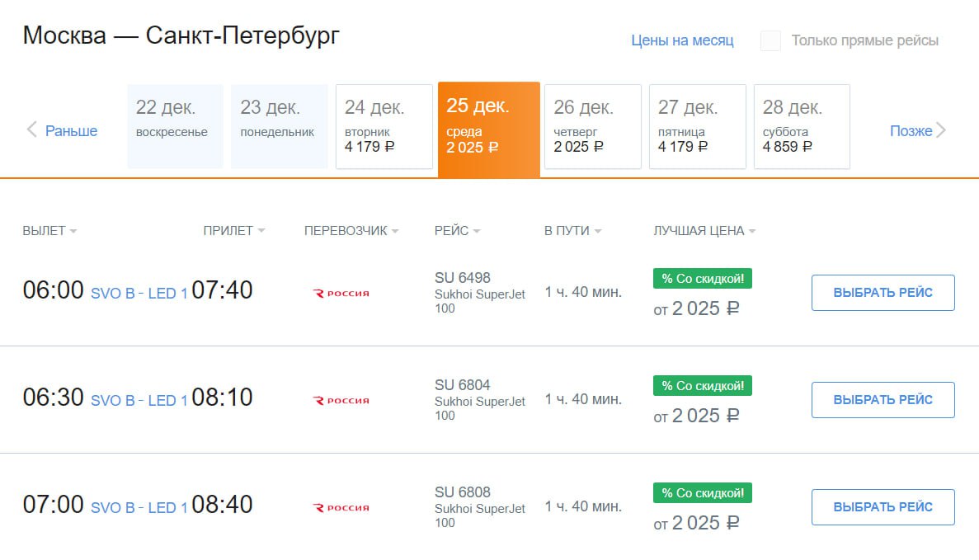Click the right chevron next to Позже
Screen dimensions: 979x560
coord(941,130)
